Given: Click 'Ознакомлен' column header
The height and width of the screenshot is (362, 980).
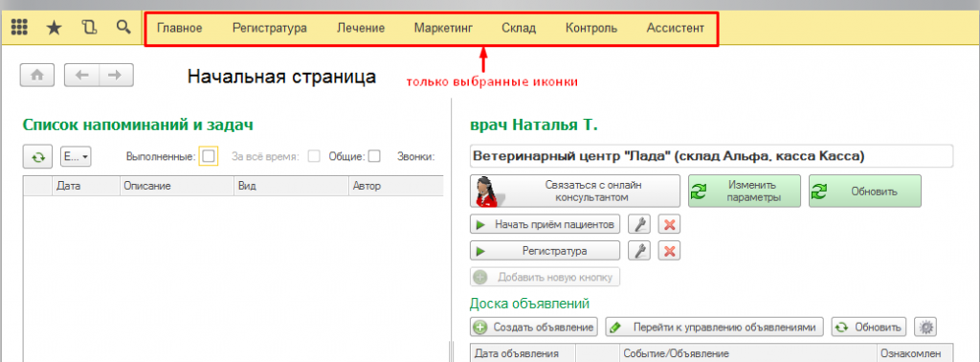Looking at the screenshot, I should (x=916, y=353).
